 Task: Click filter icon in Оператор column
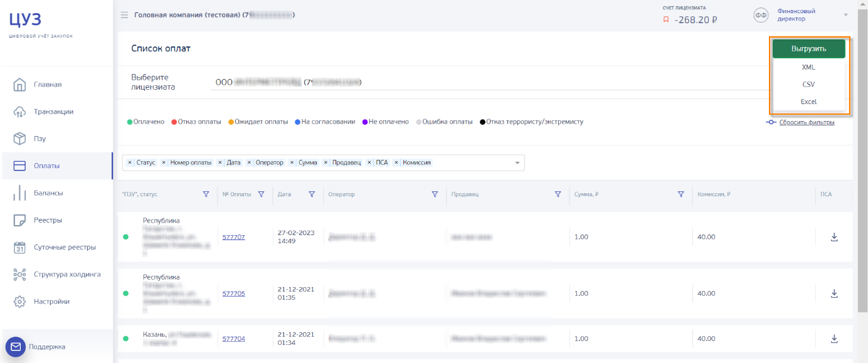click(x=435, y=194)
